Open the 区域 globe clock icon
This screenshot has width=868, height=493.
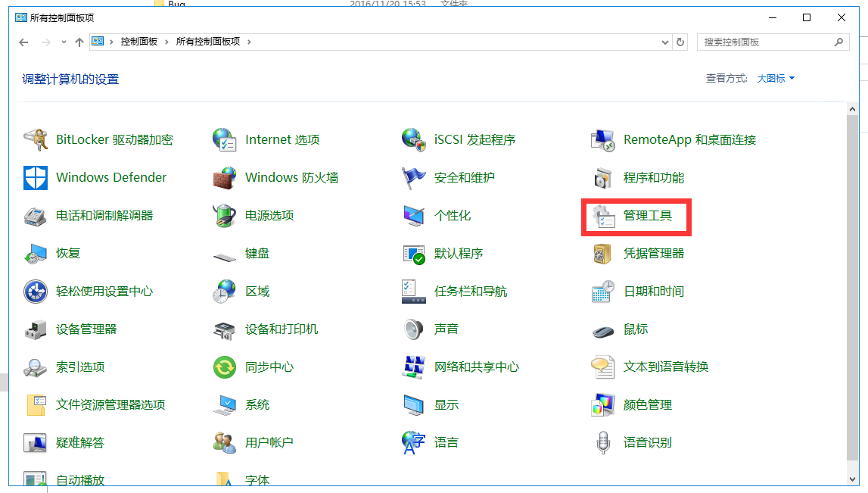[225, 292]
